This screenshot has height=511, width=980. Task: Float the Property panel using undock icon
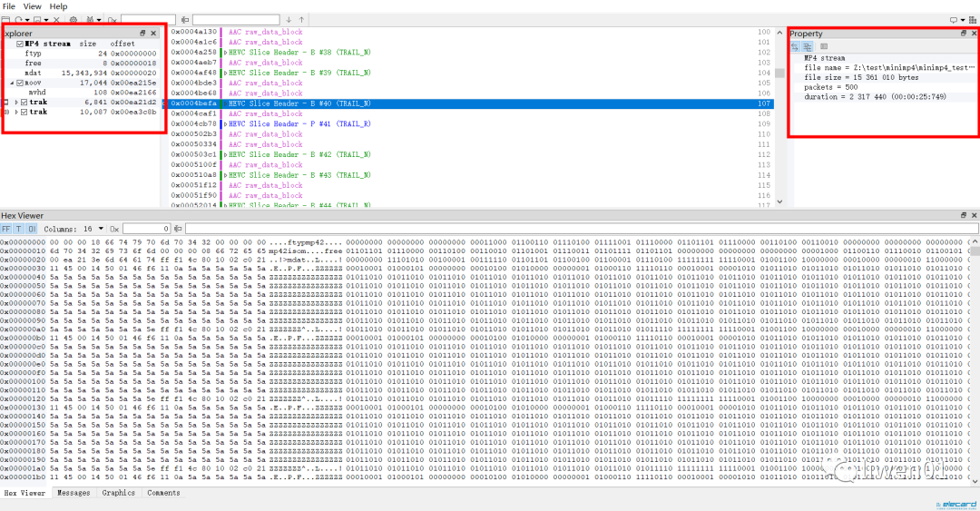[963, 34]
